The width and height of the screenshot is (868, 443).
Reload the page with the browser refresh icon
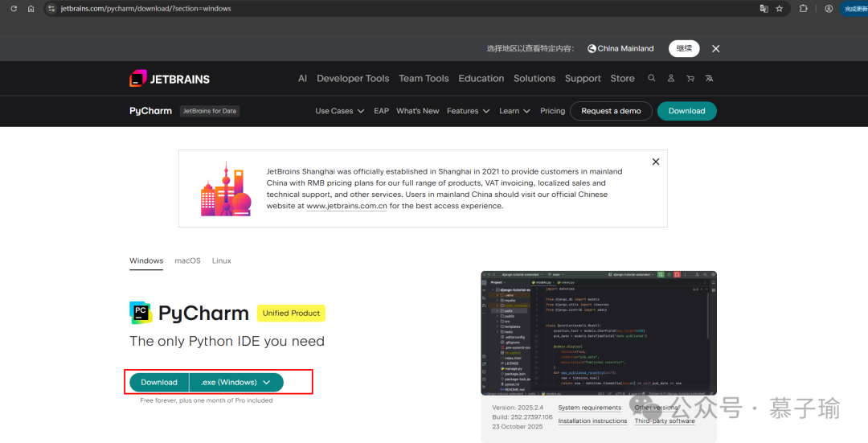[14, 8]
